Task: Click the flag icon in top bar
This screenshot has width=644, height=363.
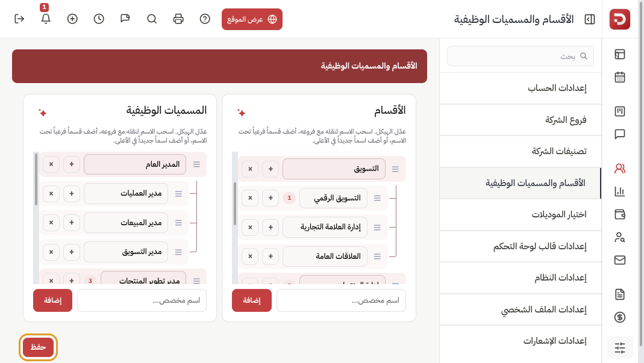Action: (125, 19)
